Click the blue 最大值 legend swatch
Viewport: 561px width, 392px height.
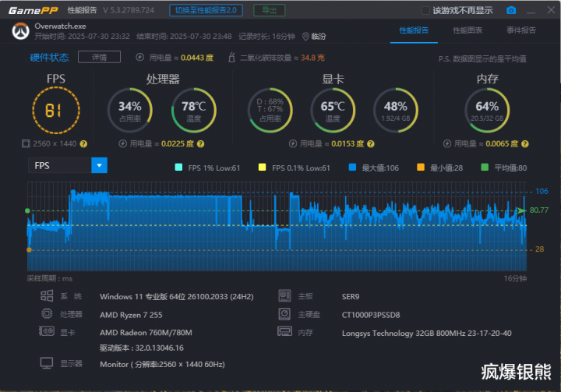(x=352, y=168)
